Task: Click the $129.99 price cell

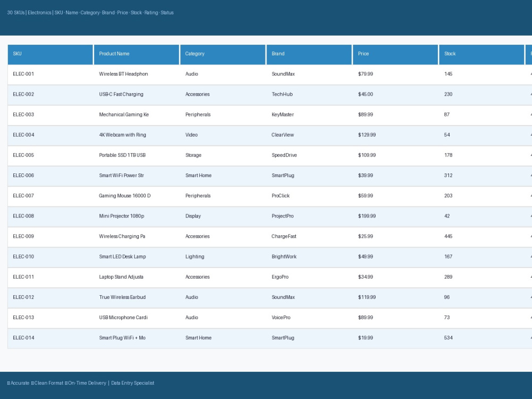Action: (x=395, y=136)
